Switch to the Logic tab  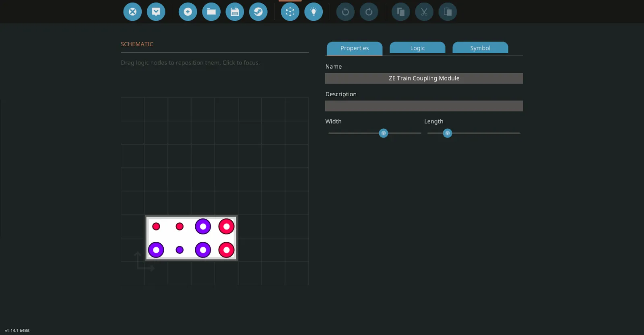pos(417,48)
